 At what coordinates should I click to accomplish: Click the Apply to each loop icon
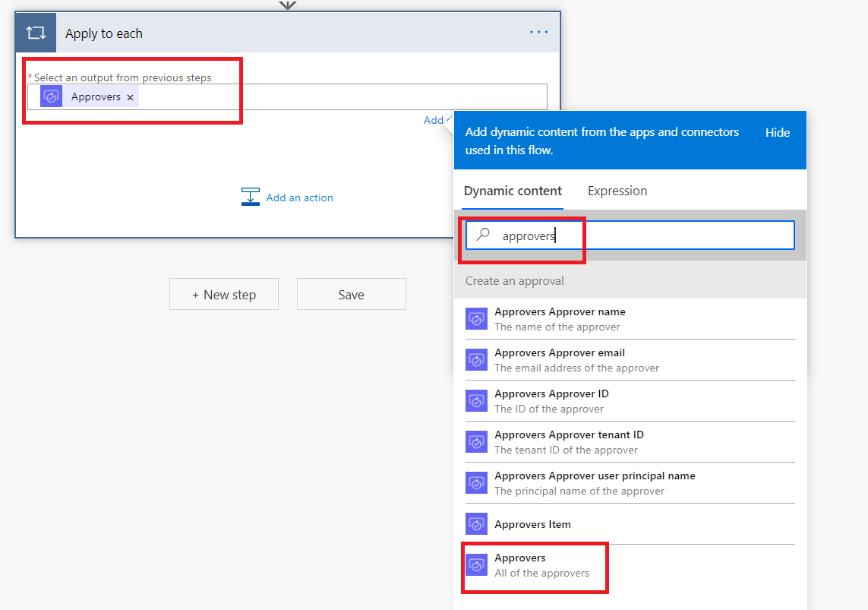(36, 33)
